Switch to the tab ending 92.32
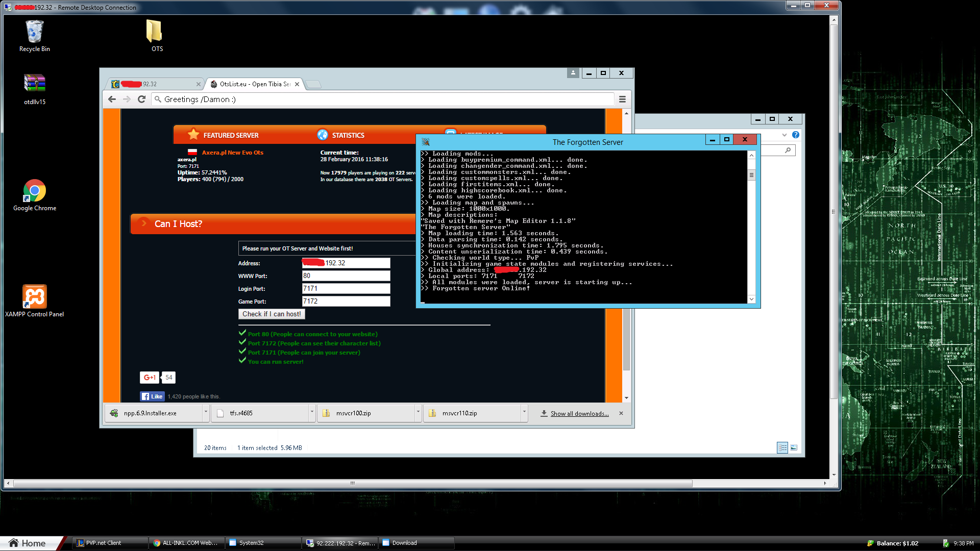This screenshot has height=551, width=980. click(x=155, y=84)
